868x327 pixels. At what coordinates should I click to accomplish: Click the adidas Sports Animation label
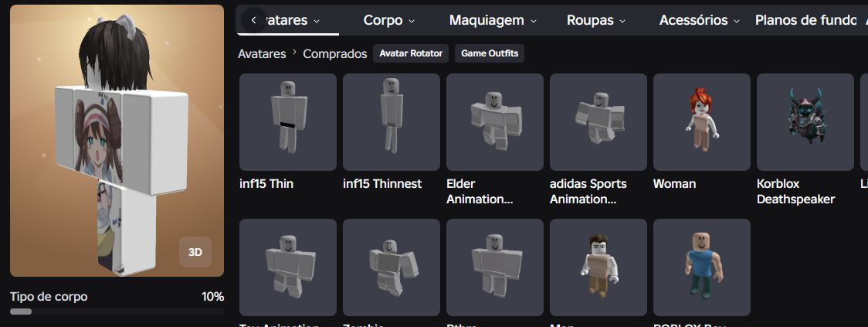coord(588,192)
